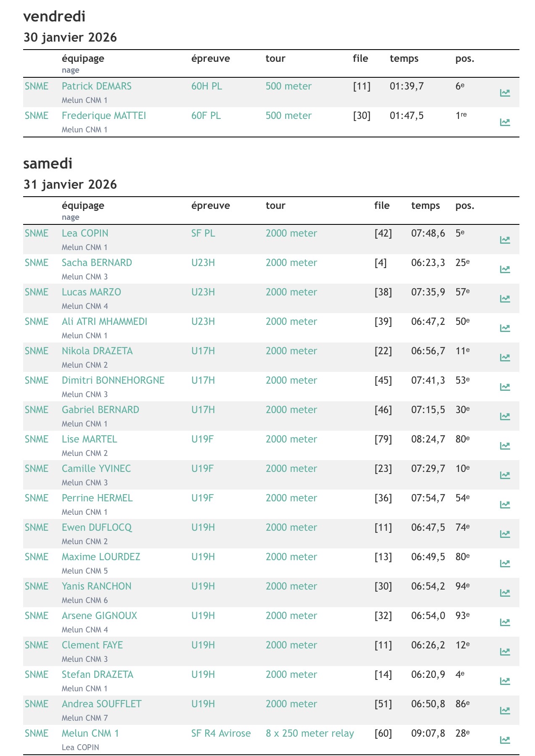Open chart icon for SF R4 Avirose relay
535x756 pixels.
point(505,740)
